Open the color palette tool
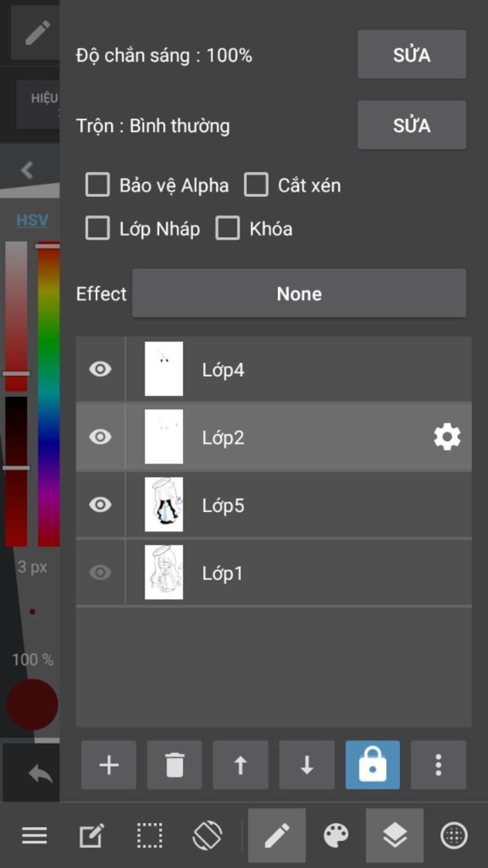Screen dimensions: 488x868 point(336,836)
